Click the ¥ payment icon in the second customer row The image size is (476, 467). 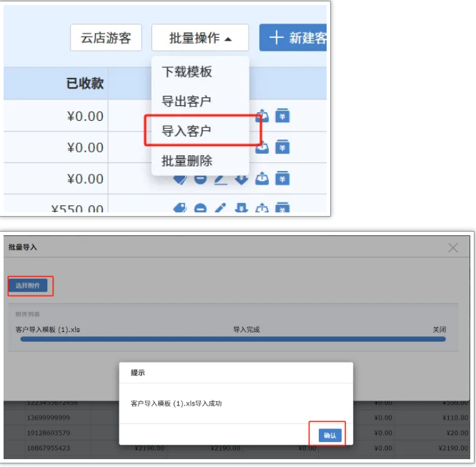282,147
